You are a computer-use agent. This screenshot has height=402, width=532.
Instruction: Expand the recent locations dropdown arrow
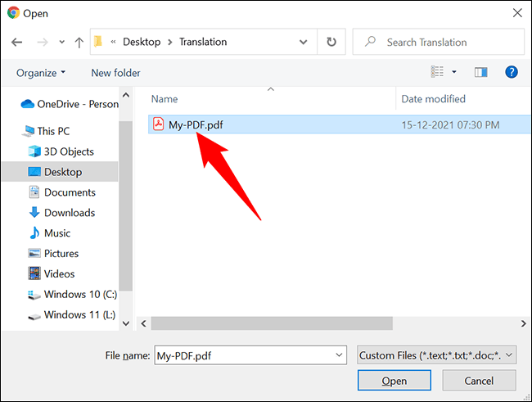click(x=61, y=42)
